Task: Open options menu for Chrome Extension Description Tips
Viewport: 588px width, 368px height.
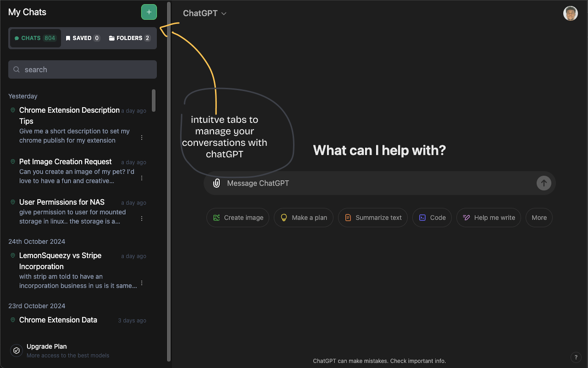Action: click(141, 138)
